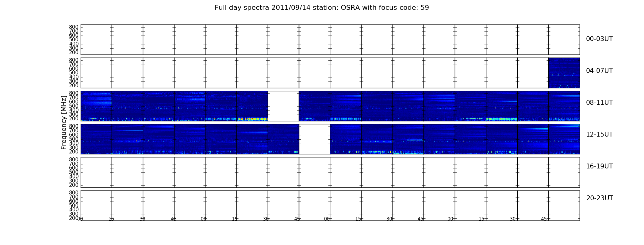Click the first spectrogram segment in the 12-15UT row
This screenshot has height=245, width=644.
[x=96, y=139]
